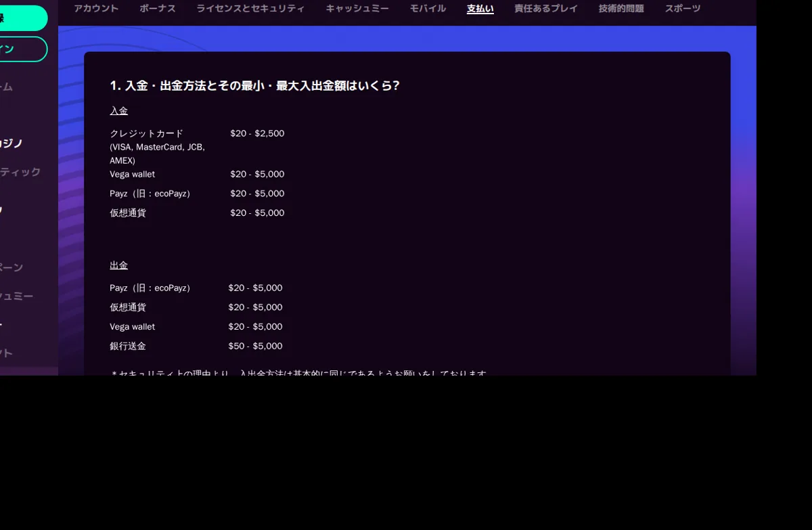Open the アカウント help tab
812x530 pixels.
click(96, 9)
